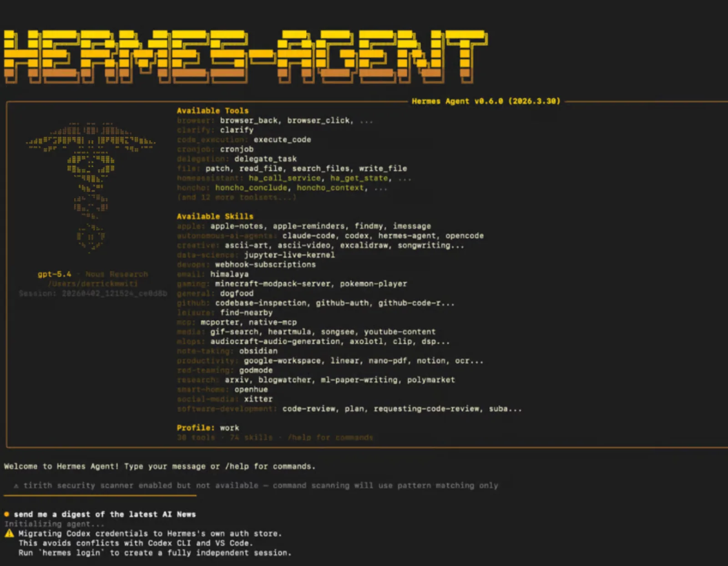Viewport: 728px width, 566px height.
Task: Select the "find-nearby" skill
Action: coord(246,312)
